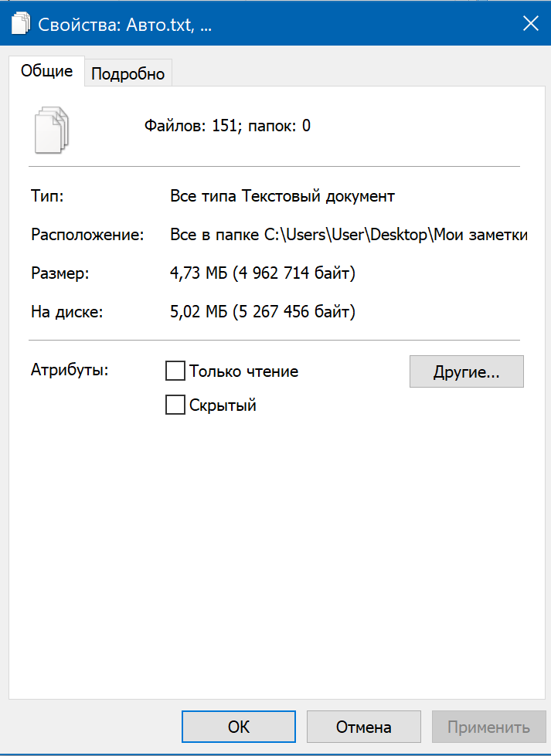Open the 'Другие...' attributes dialog

pyautogui.click(x=466, y=371)
